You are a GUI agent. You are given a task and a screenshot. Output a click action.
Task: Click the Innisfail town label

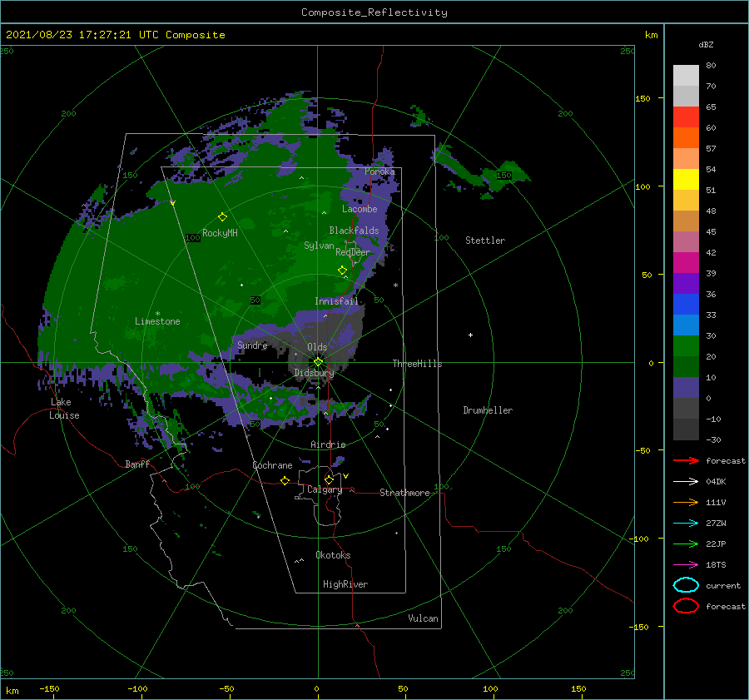tap(336, 301)
